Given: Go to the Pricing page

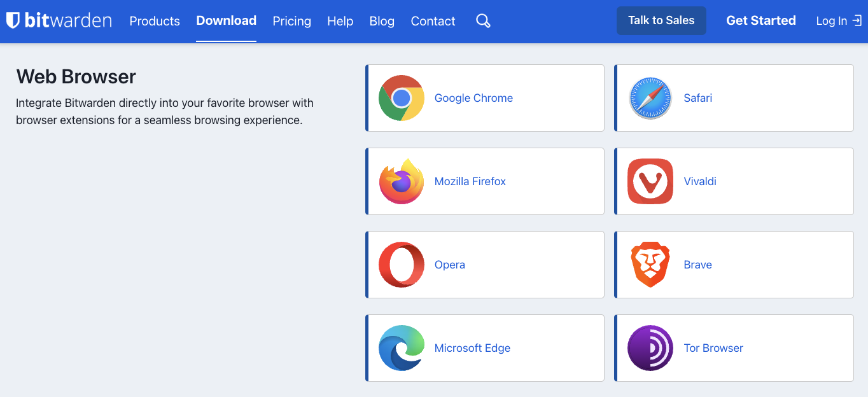Looking at the screenshot, I should [x=291, y=21].
